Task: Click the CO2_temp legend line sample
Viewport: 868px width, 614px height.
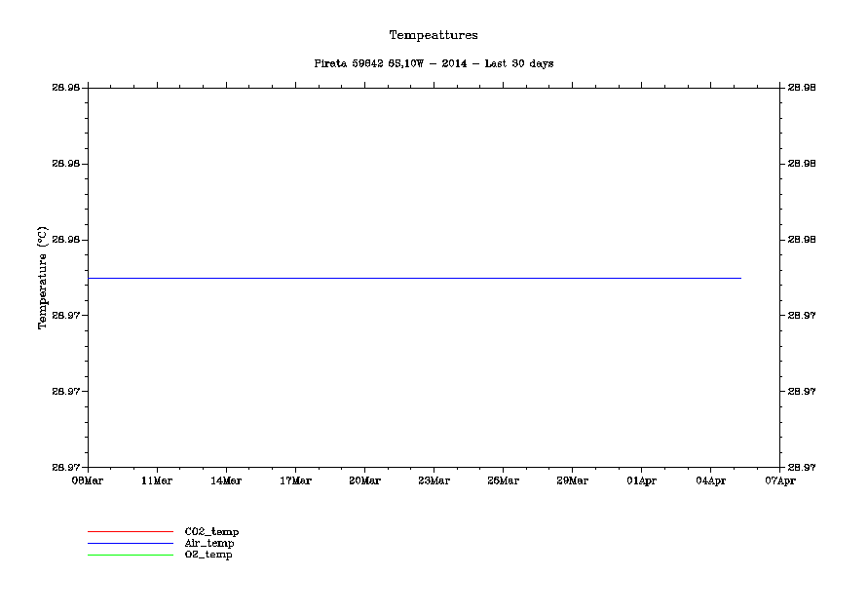Action: 130,532
